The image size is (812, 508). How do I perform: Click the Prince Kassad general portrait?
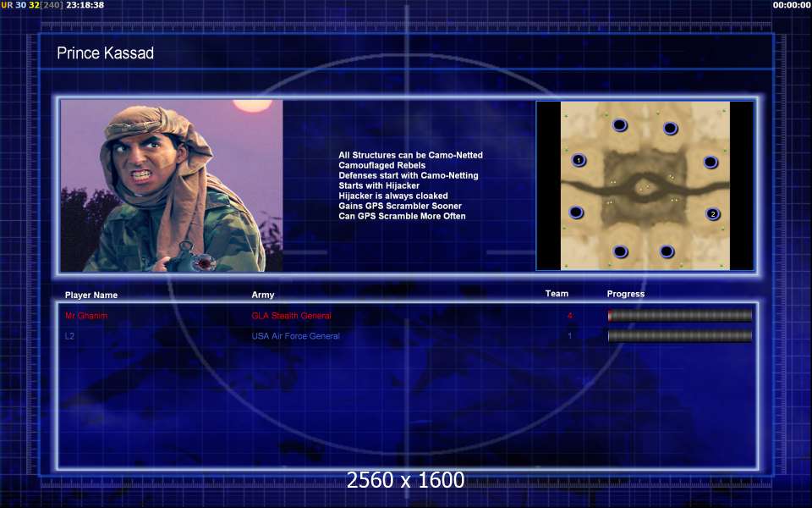click(172, 186)
